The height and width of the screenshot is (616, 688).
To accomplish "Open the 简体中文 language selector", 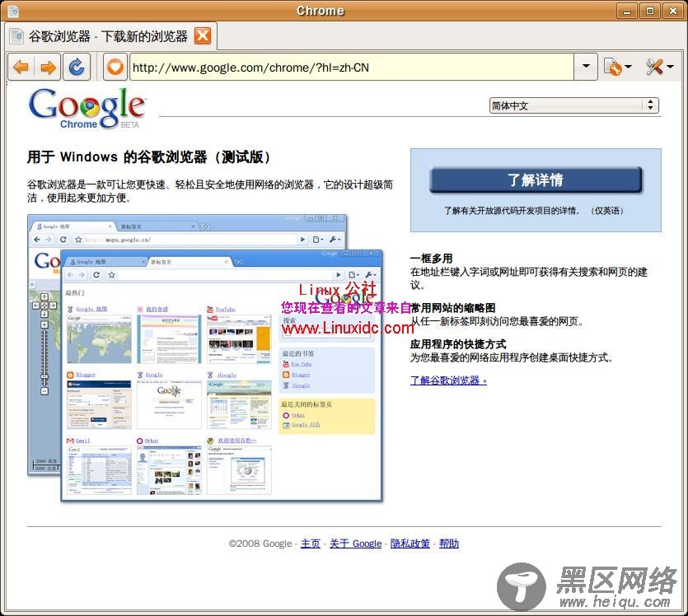I will [574, 105].
